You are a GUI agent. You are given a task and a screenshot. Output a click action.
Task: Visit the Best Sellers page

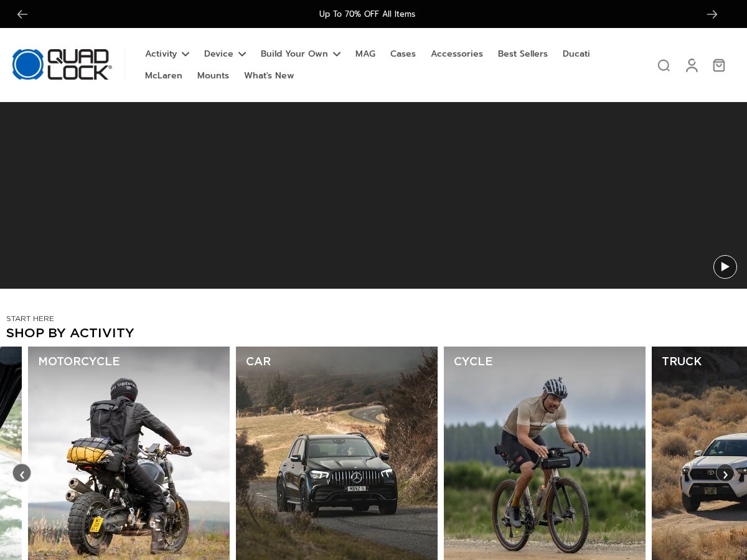tap(523, 54)
